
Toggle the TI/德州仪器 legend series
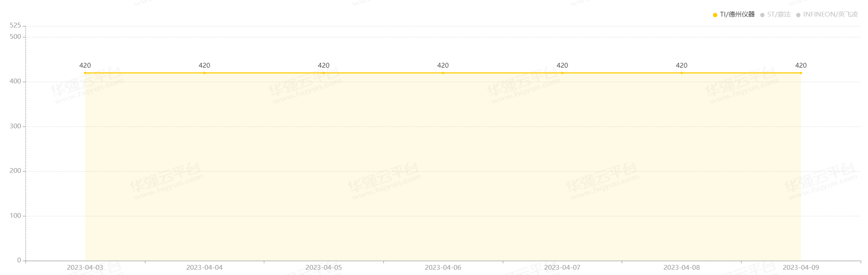[x=734, y=14]
